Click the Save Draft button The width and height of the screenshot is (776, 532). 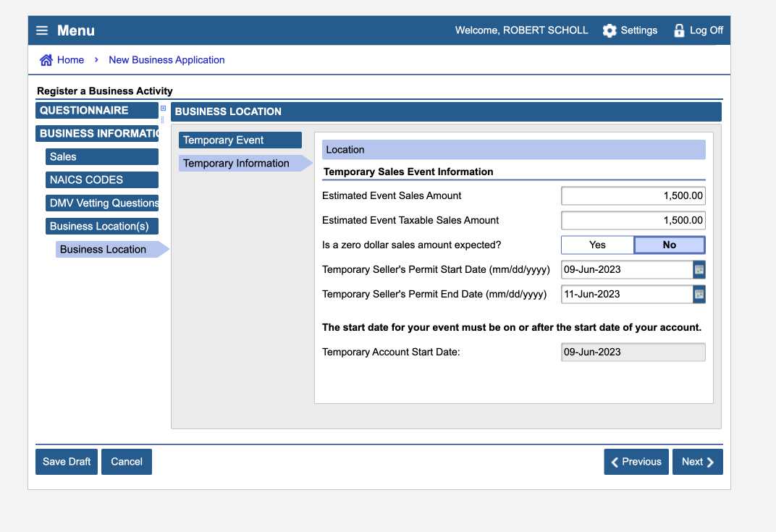click(x=67, y=462)
